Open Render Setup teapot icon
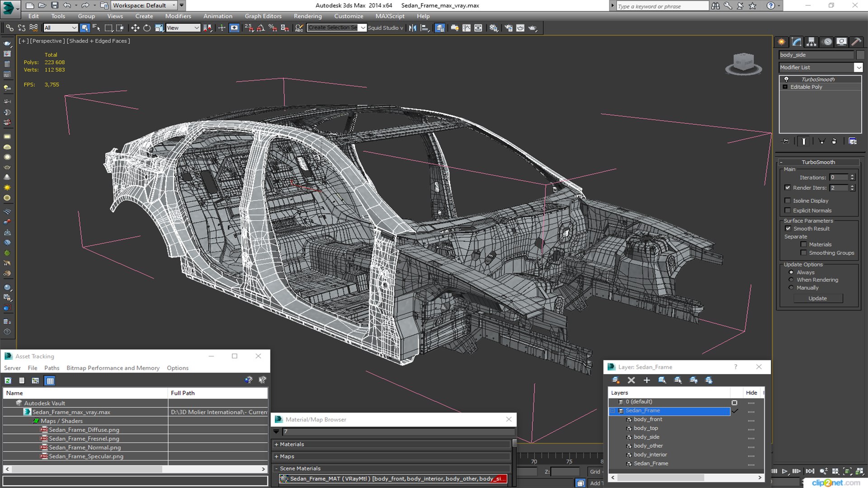The width and height of the screenshot is (868, 488). point(509,28)
